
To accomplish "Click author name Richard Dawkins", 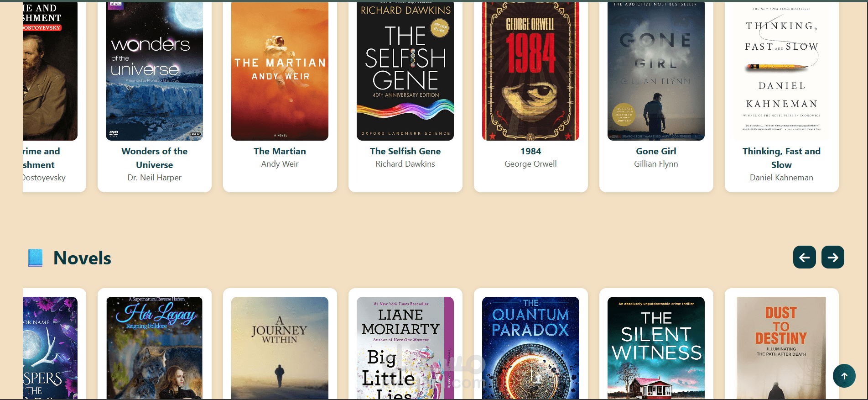I will point(405,164).
